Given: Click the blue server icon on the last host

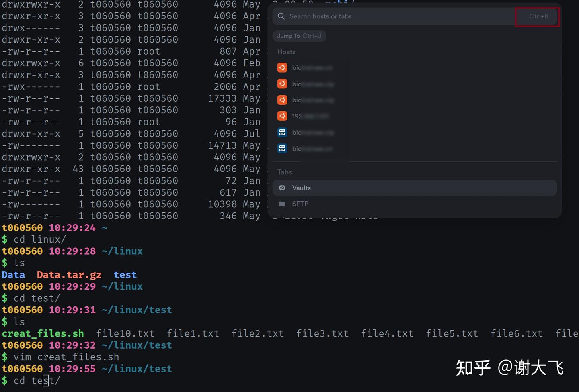Looking at the screenshot, I should tap(282, 148).
